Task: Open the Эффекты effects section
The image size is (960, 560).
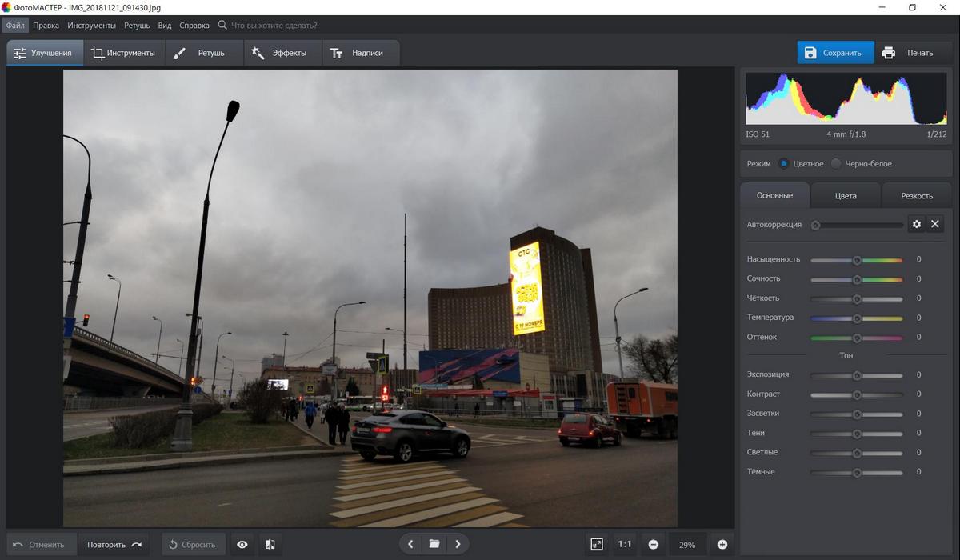Action: [x=280, y=52]
